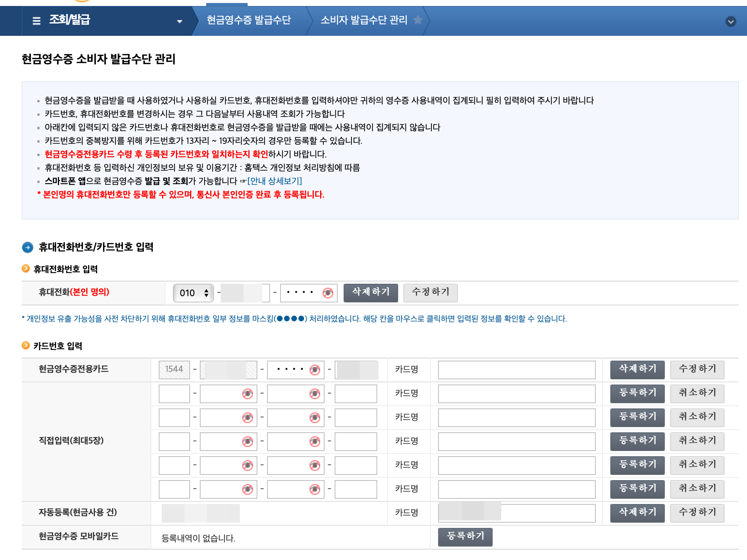Click the 카드명 input field for 현금영수증전용카드
Screen dimensions: 747x560
[x=516, y=370]
